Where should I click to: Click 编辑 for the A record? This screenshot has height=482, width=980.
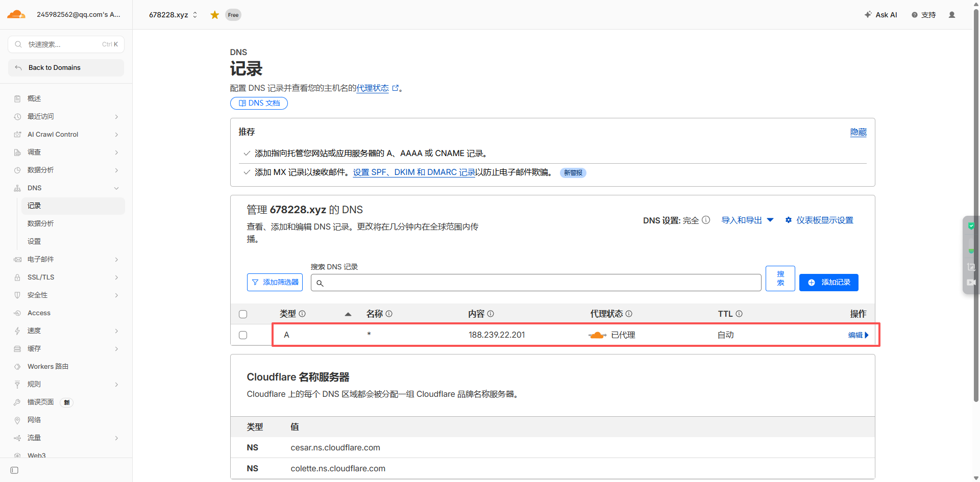858,335
